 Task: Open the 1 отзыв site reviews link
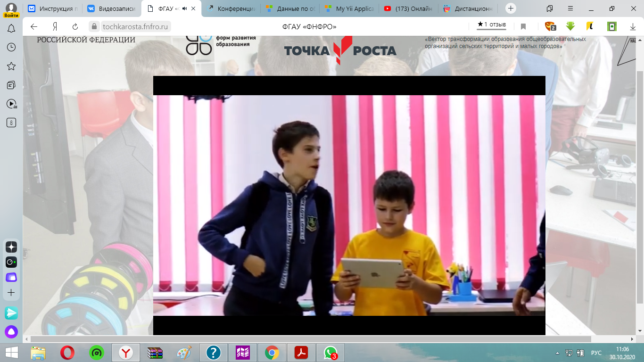tap(492, 25)
